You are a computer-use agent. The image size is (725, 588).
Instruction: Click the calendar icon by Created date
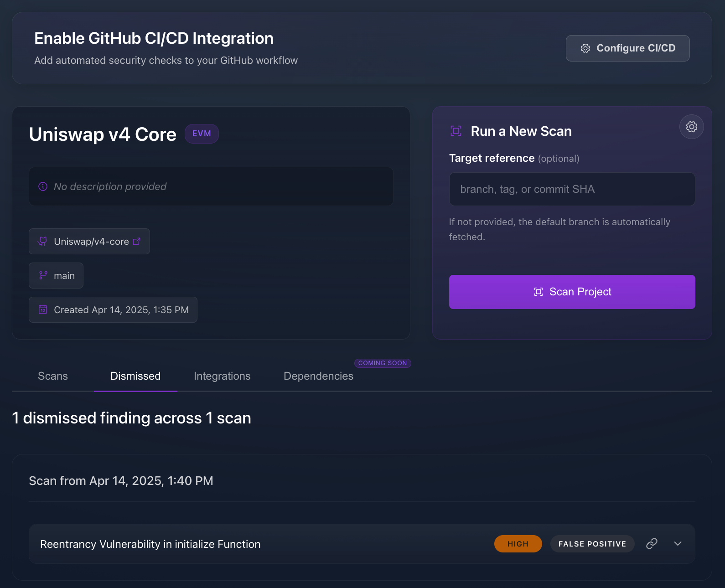(43, 309)
